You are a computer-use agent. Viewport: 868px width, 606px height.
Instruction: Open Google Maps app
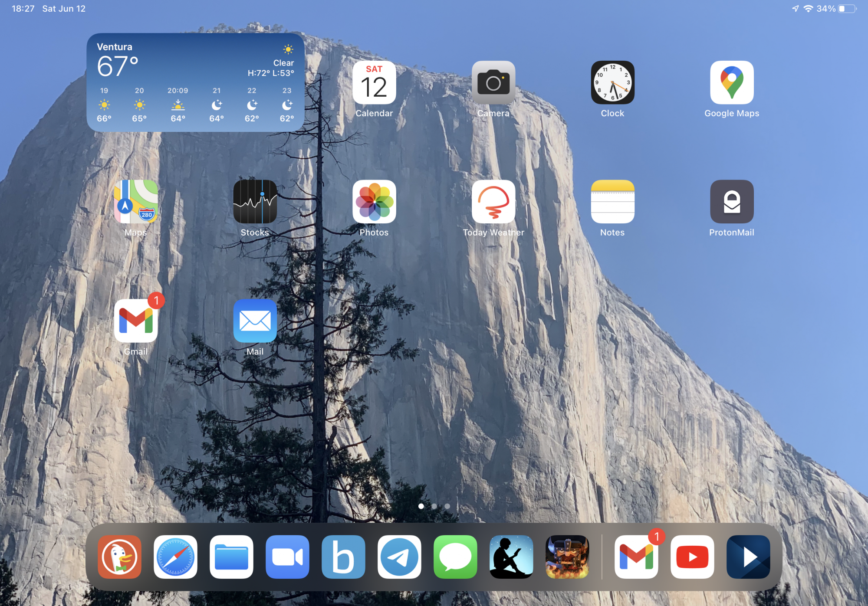click(x=732, y=82)
